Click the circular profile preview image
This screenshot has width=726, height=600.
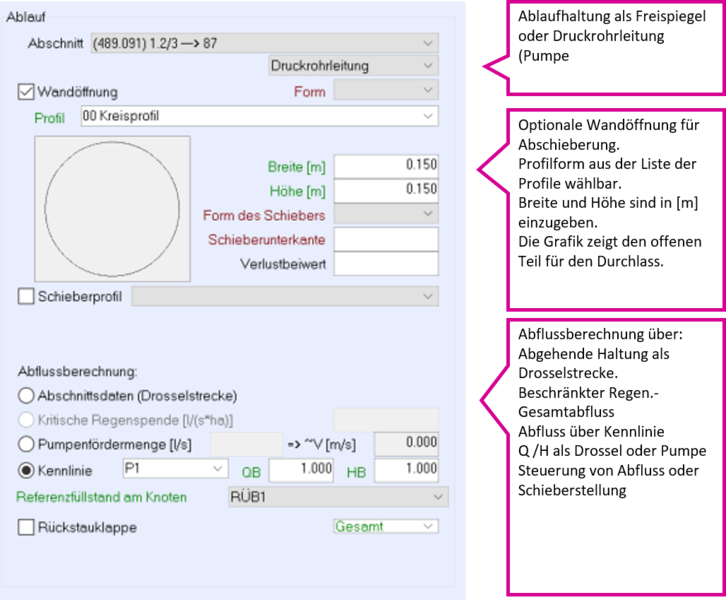112,208
